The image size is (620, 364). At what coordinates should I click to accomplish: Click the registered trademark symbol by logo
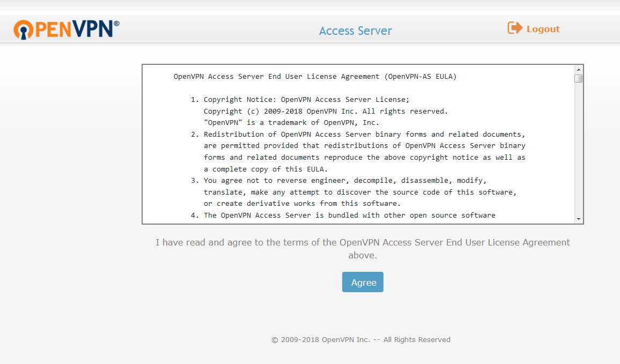point(116,24)
